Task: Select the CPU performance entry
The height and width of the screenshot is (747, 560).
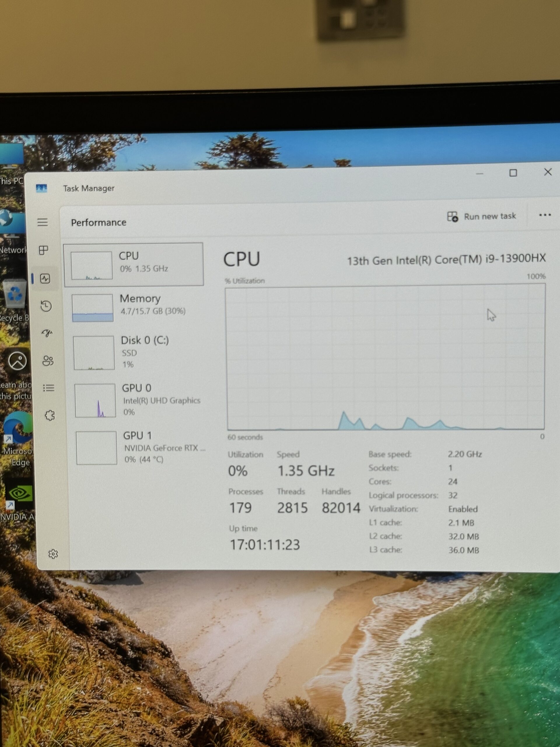Action: pos(134,264)
